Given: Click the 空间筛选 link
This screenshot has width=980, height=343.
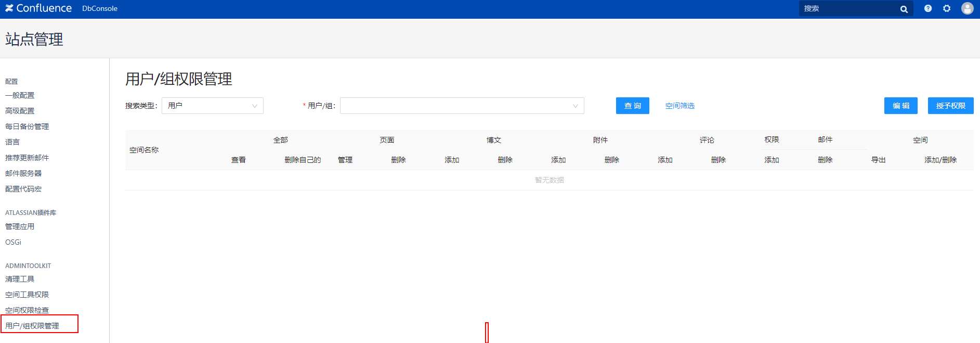Looking at the screenshot, I should pyautogui.click(x=680, y=106).
